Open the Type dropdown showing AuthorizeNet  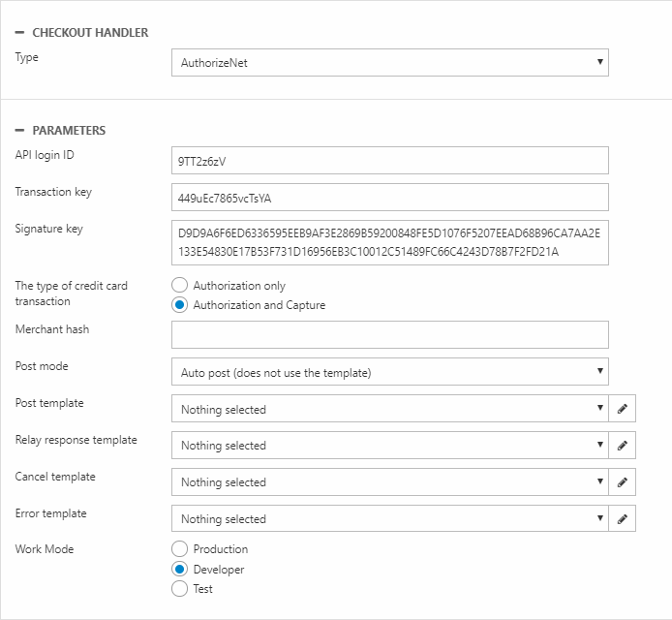click(389, 63)
